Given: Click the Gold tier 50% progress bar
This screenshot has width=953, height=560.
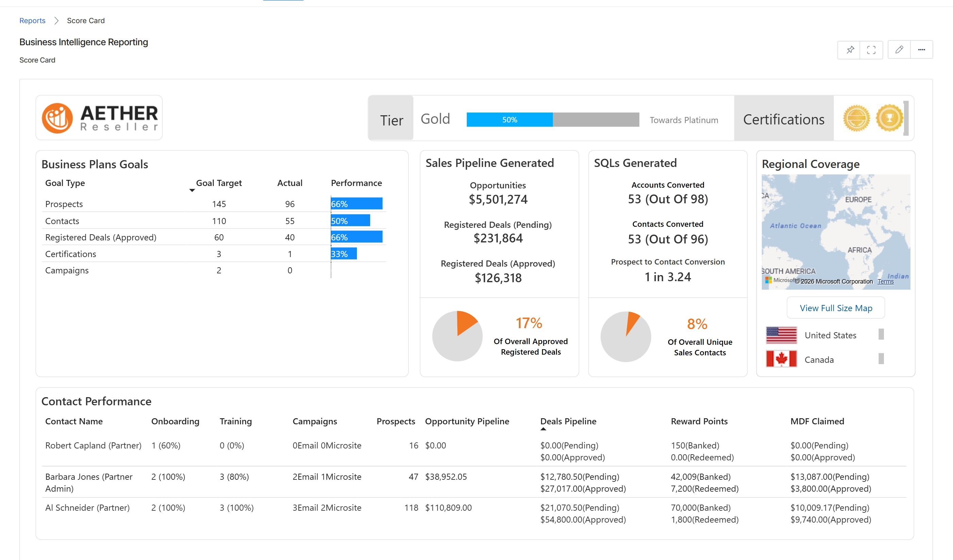Looking at the screenshot, I should (553, 120).
